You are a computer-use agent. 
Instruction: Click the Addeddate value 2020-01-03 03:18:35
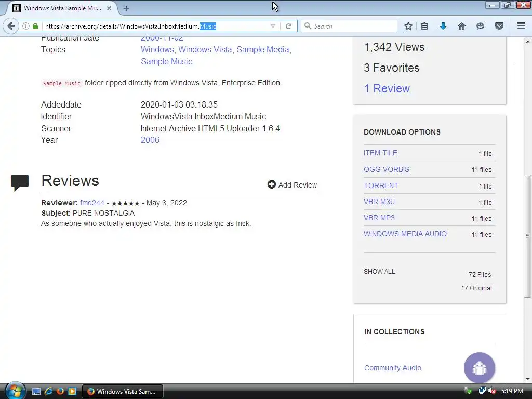[179, 104]
